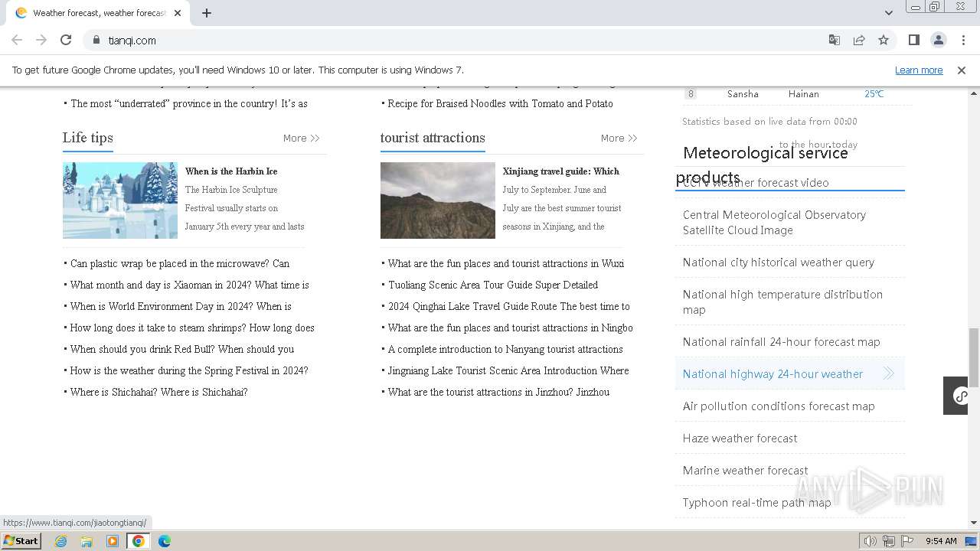The width and height of the screenshot is (980, 551).
Task: Click the network tray icon
Action: [x=889, y=541]
